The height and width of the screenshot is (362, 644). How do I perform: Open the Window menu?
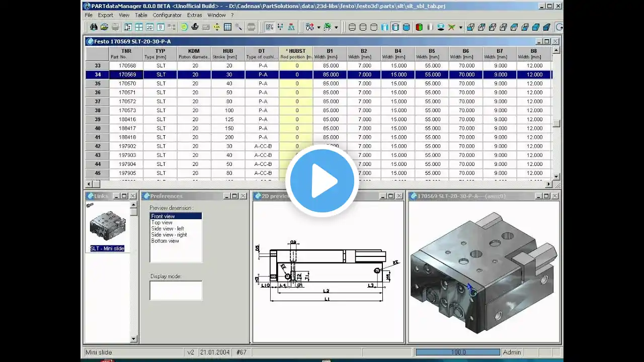point(216,15)
